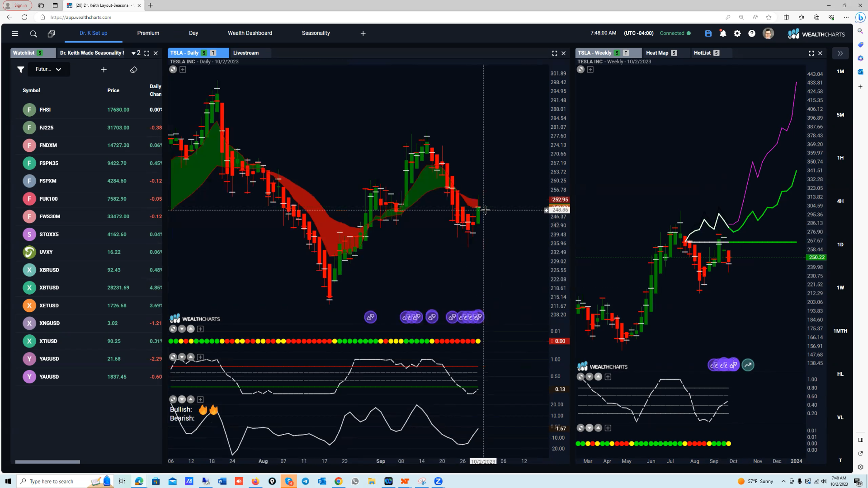Click teal trend arrow icon on weekly chart
Image resolution: width=868 pixels, height=488 pixels.
click(748, 365)
